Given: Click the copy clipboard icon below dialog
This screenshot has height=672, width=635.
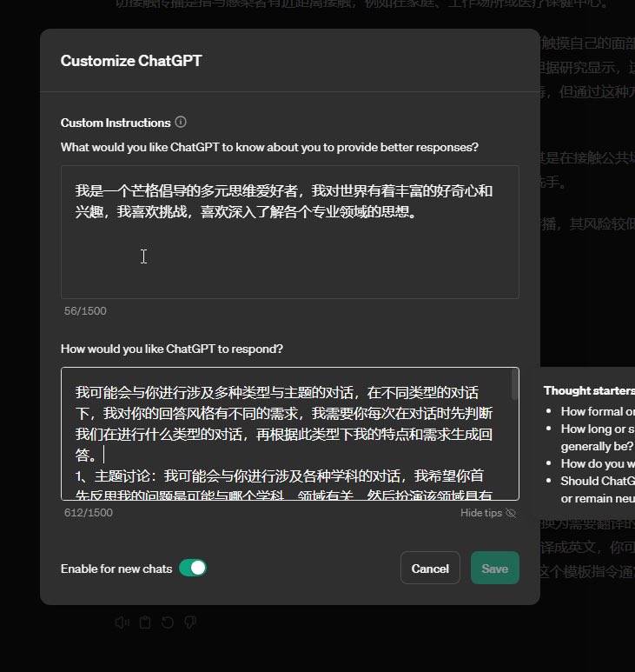Looking at the screenshot, I should (145, 622).
